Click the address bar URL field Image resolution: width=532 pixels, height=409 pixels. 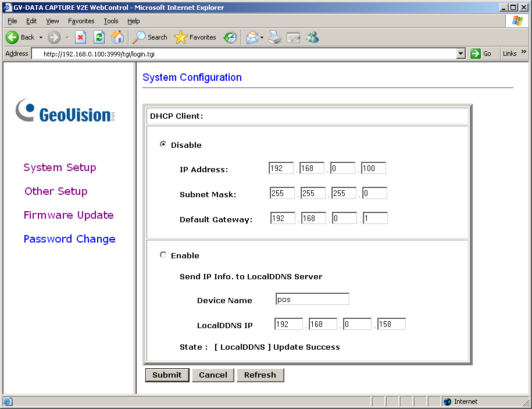pos(244,54)
